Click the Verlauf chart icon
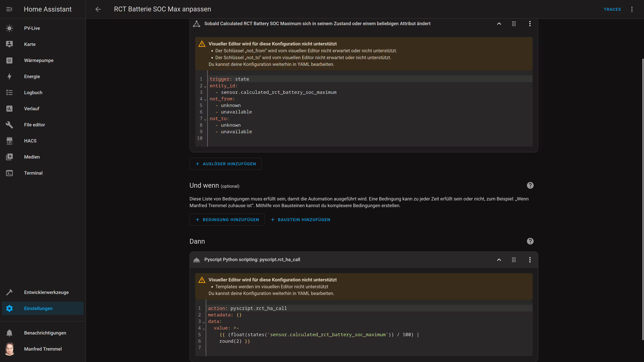This screenshot has height=362, width=644. (x=9, y=109)
